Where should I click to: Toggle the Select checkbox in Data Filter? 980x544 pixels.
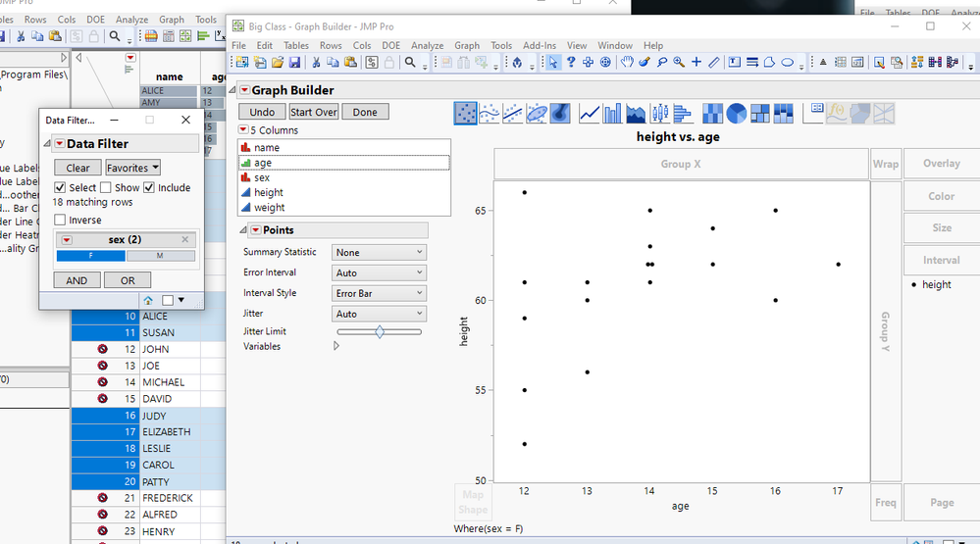pyautogui.click(x=60, y=187)
